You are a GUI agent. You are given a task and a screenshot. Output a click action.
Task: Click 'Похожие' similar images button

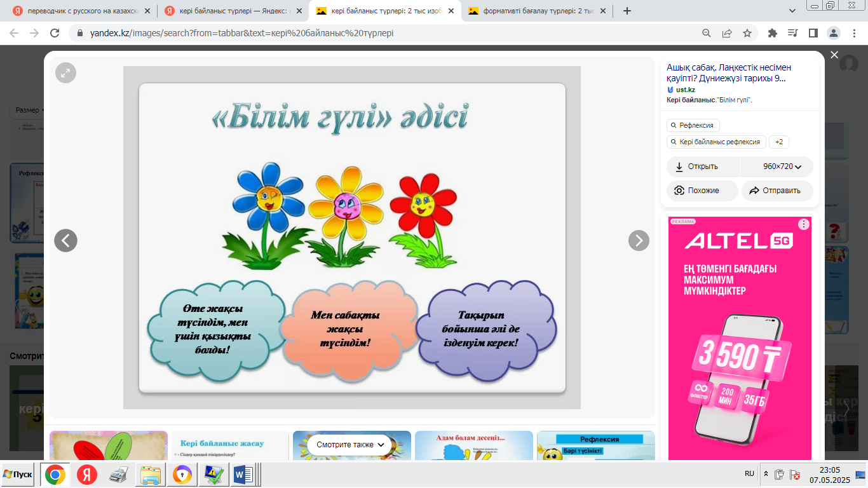click(x=702, y=191)
